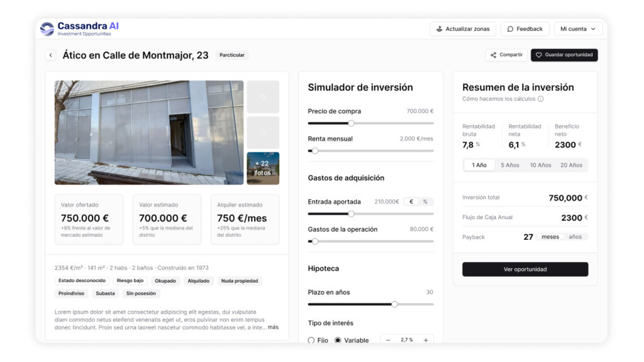Viewport: 644px width, 362px height.
Task: Click the Sin posesión tag
Action: pyautogui.click(x=141, y=293)
